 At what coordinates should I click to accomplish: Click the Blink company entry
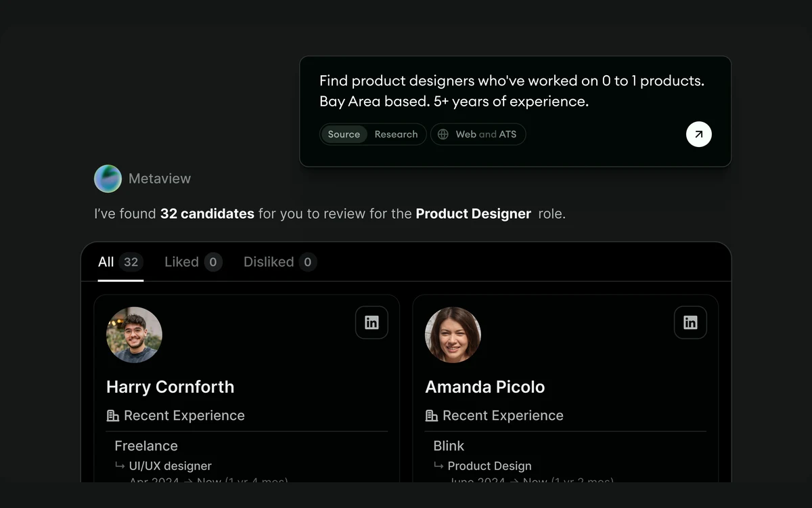click(449, 446)
